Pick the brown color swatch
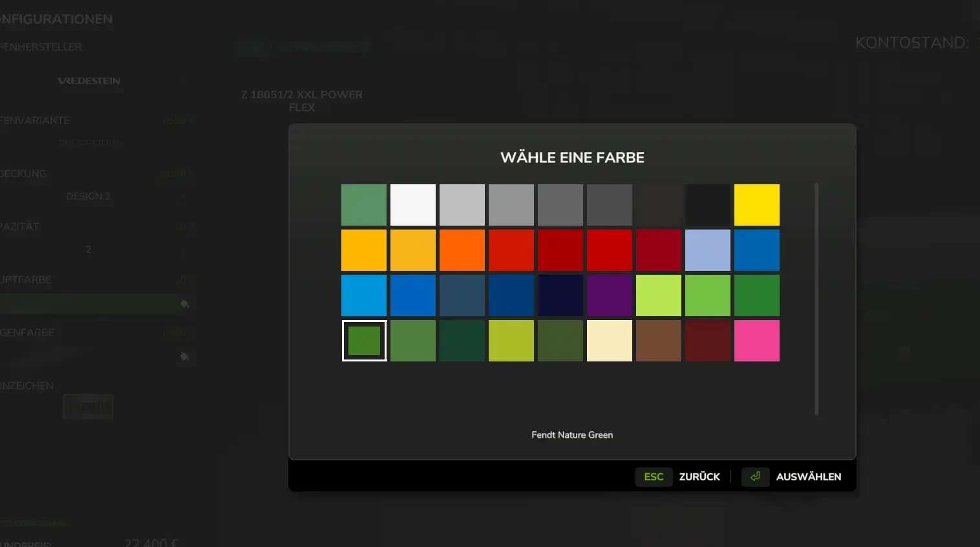This screenshot has height=547, width=980. click(659, 341)
